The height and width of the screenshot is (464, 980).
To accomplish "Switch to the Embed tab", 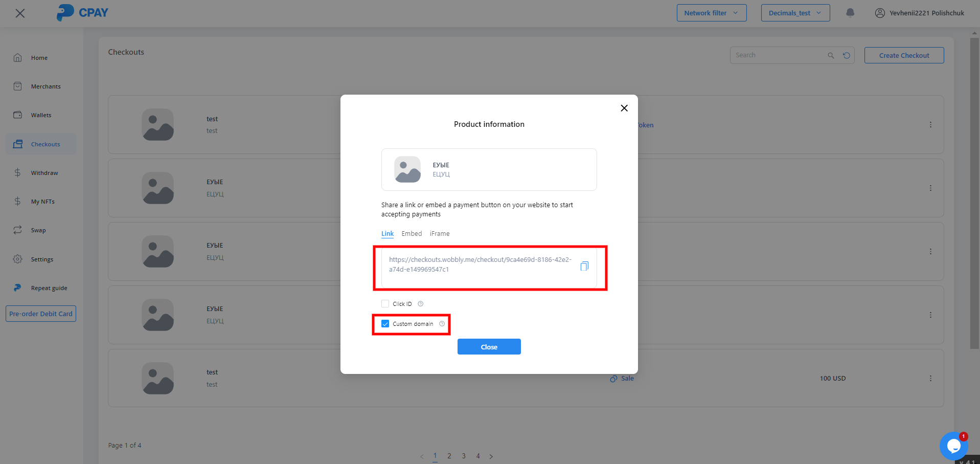I will pyautogui.click(x=412, y=234).
